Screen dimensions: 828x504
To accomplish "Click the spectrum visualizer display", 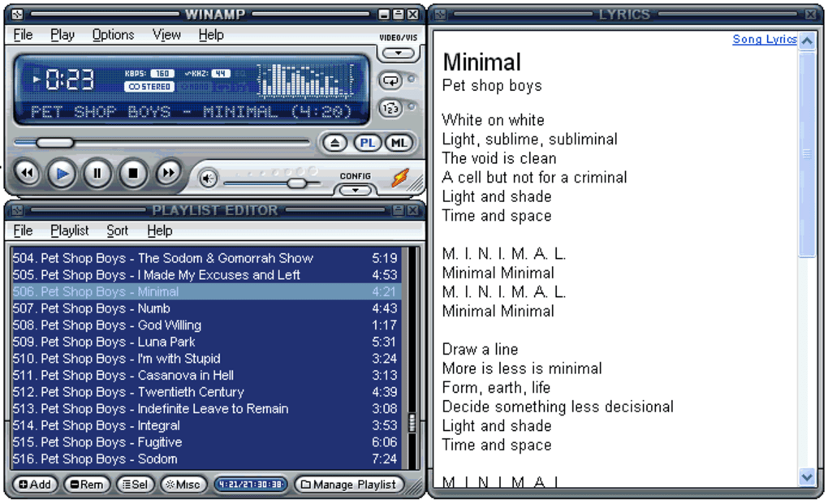I will pyautogui.click(x=306, y=80).
